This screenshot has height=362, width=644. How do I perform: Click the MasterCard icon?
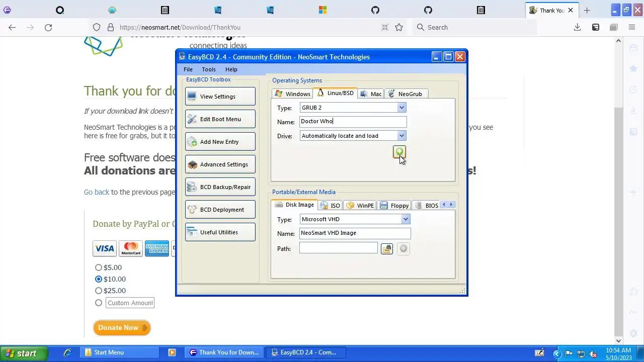131,248
